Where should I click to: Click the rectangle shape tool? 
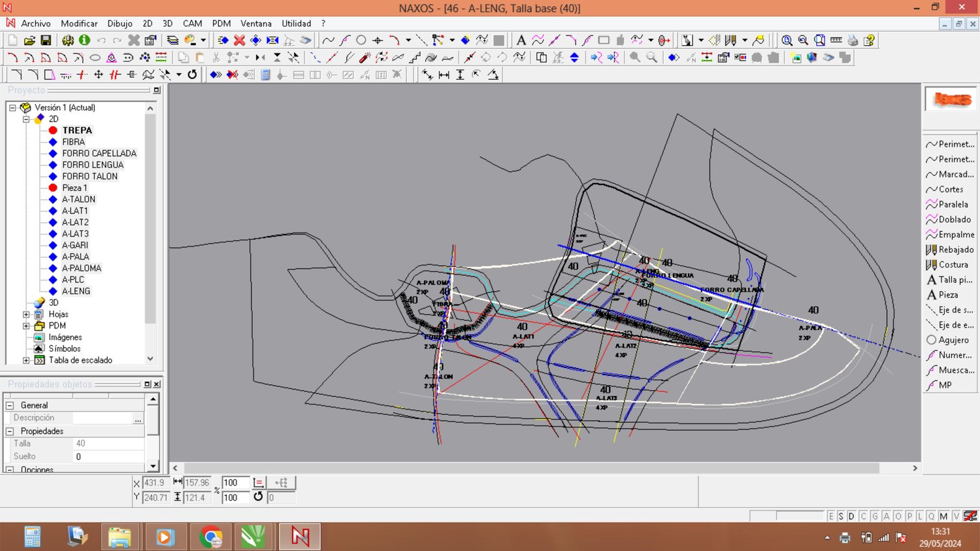click(604, 41)
